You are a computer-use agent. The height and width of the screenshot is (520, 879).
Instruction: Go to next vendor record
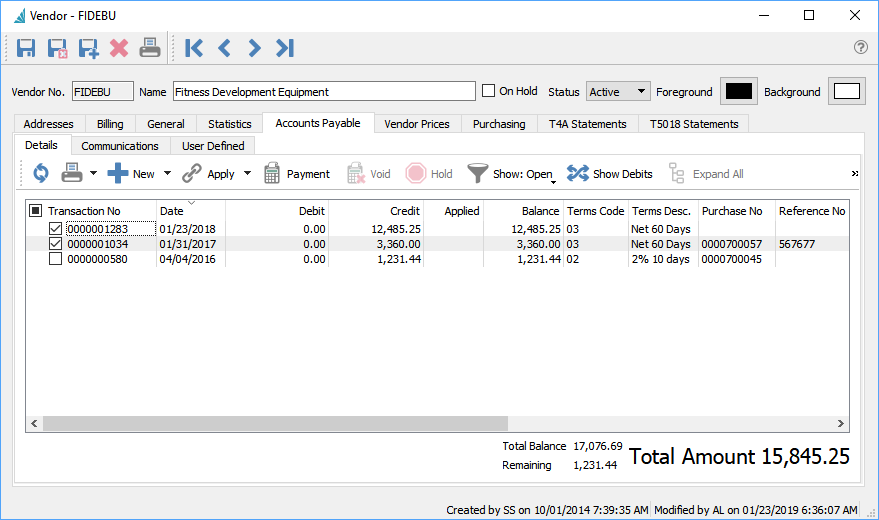tap(254, 48)
